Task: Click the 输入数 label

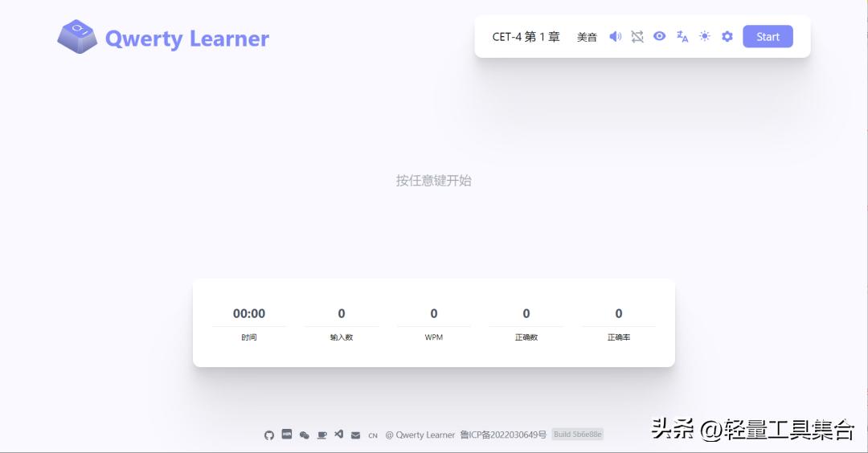Action: click(342, 337)
